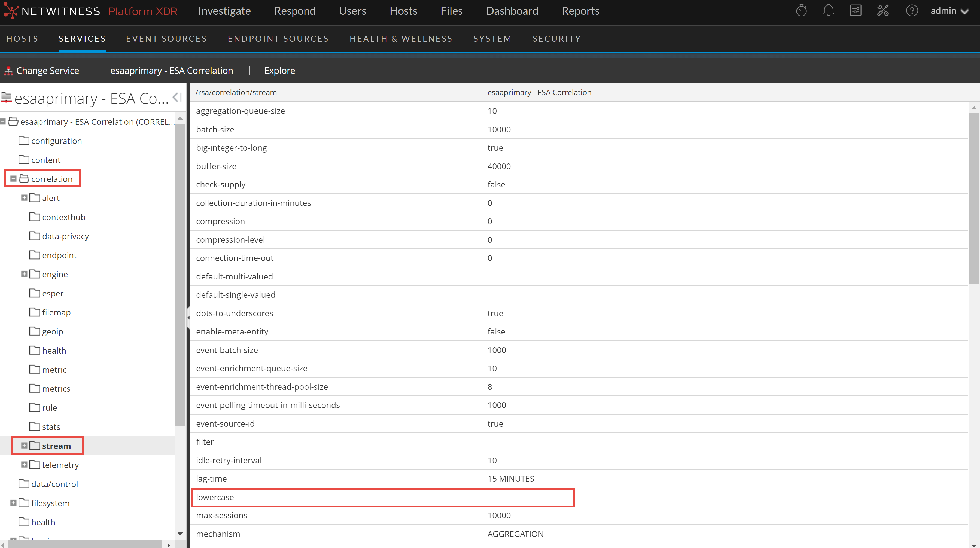Click the batch-size value 10000
Image resolution: width=980 pixels, height=548 pixels.
coord(499,129)
